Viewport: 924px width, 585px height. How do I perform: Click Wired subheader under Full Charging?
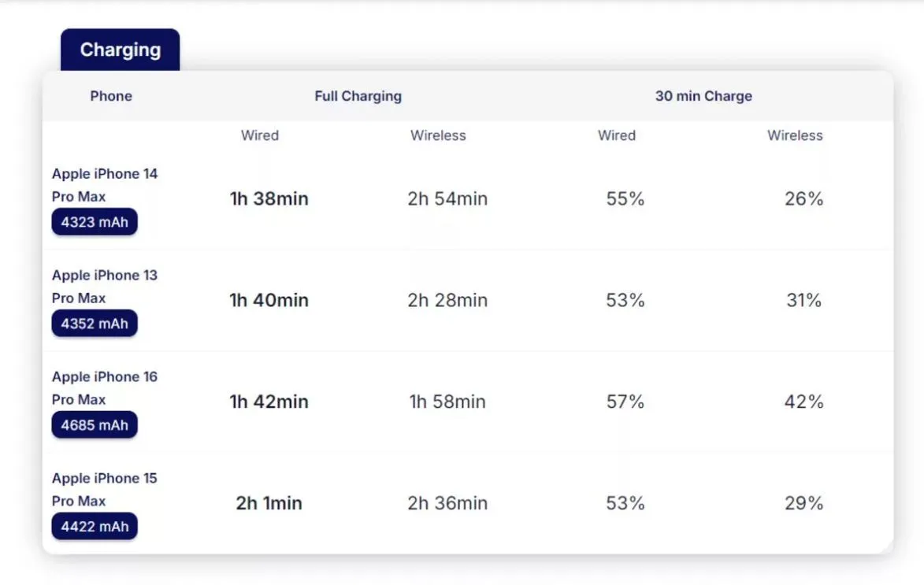pyautogui.click(x=260, y=135)
